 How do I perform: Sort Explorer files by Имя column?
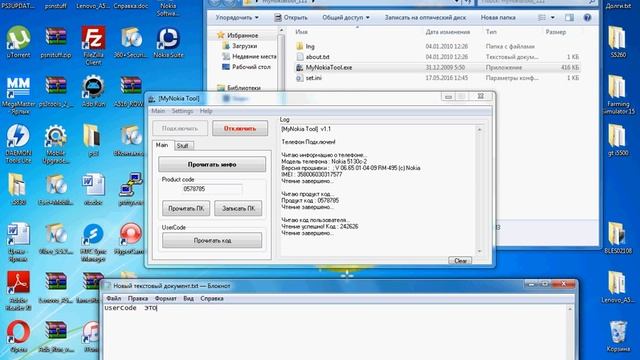tap(301, 32)
